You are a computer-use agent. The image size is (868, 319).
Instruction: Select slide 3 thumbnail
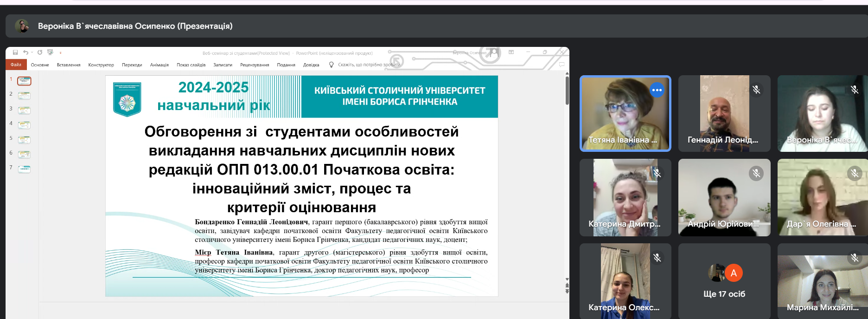coord(24,111)
